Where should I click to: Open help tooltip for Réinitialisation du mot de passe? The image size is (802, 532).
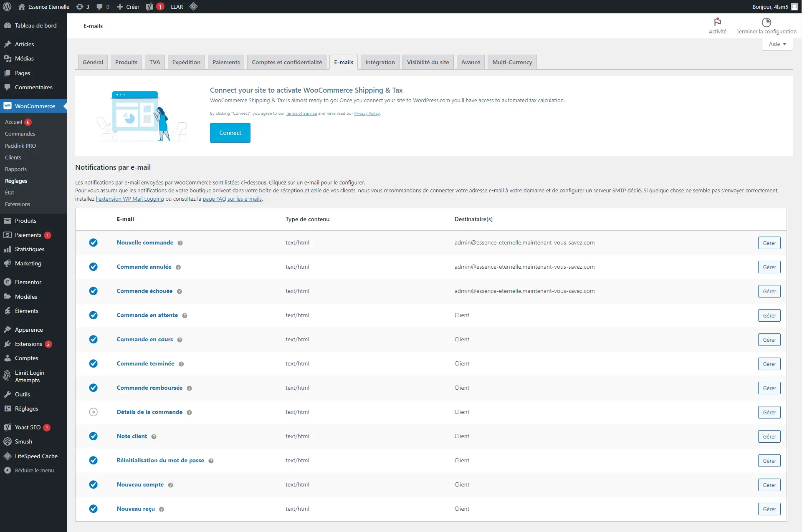point(211,461)
